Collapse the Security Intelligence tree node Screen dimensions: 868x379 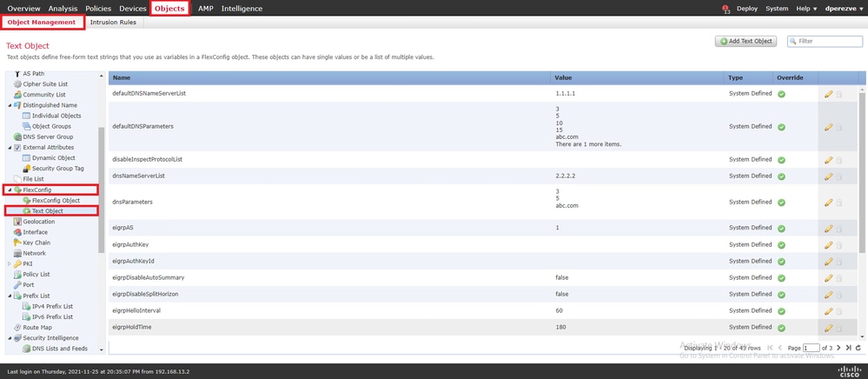coord(10,338)
